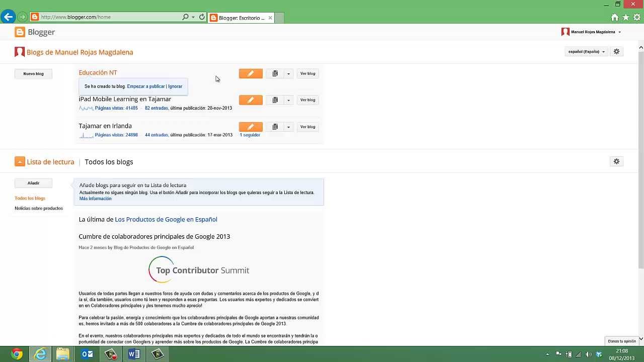Click the Ignorar link
Screen dimensions: 644x362
(175, 86)
